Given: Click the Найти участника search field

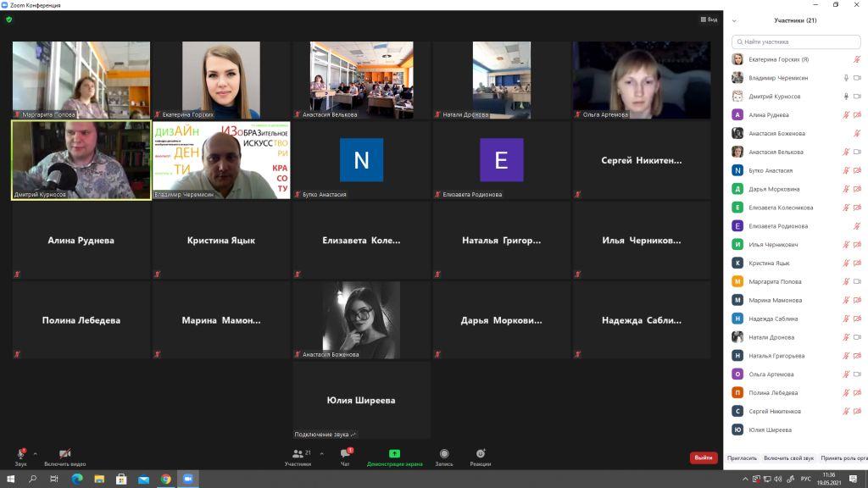Looking at the screenshot, I should click(x=796, y=42).
